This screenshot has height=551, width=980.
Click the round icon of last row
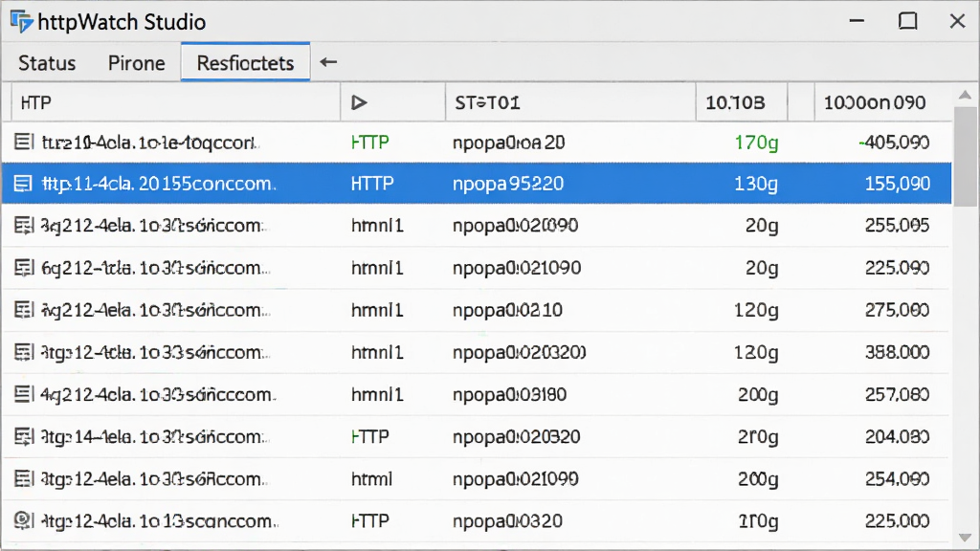point(24,520)
